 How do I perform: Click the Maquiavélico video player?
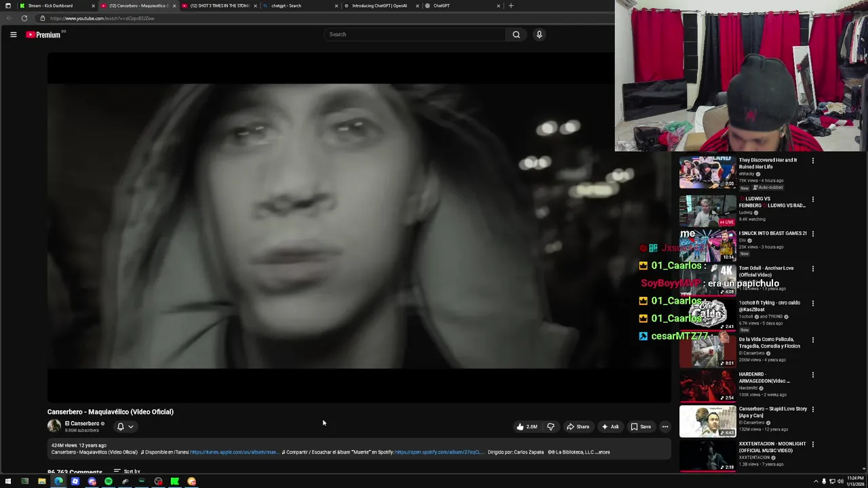359,226
